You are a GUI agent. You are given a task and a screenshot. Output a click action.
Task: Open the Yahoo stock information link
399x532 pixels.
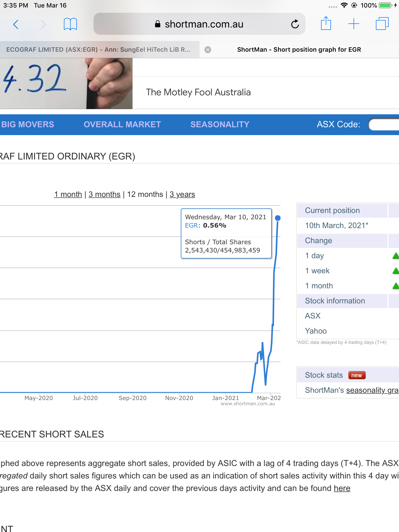point(316,331)
